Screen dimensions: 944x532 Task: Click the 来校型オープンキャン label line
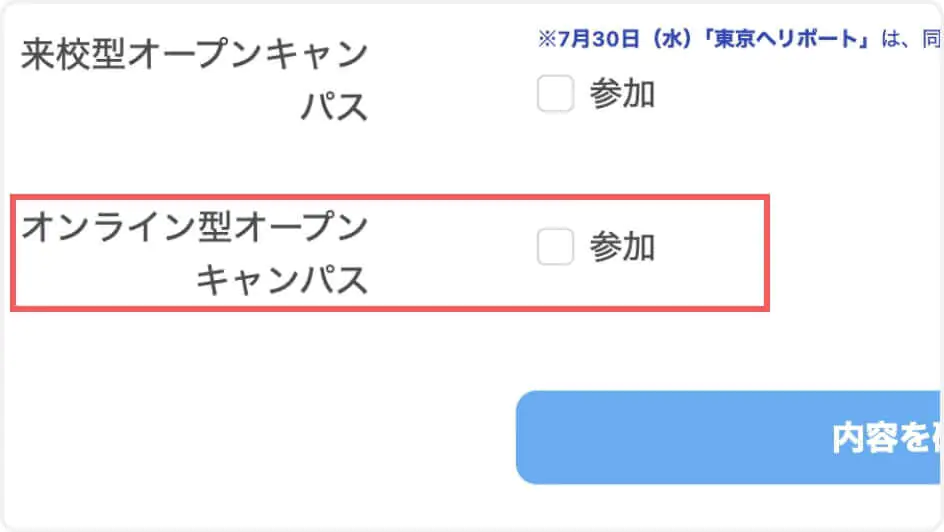(x=195, y=54)
